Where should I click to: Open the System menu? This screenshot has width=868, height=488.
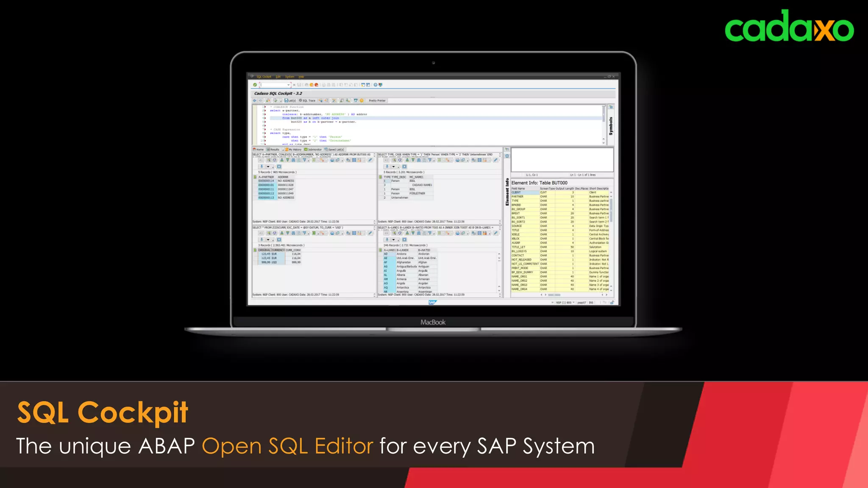(x=289, y=77)
